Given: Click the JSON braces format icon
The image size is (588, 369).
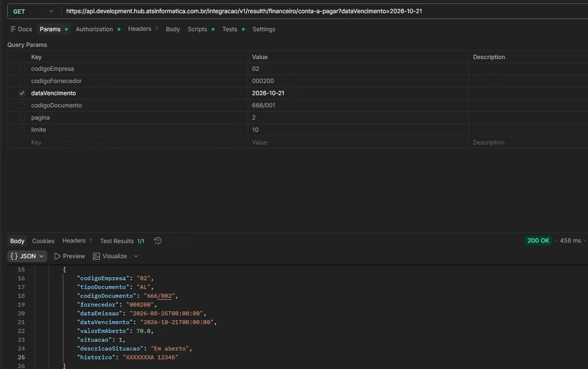Looking at the screenshot, I should (x=14, y=256).
